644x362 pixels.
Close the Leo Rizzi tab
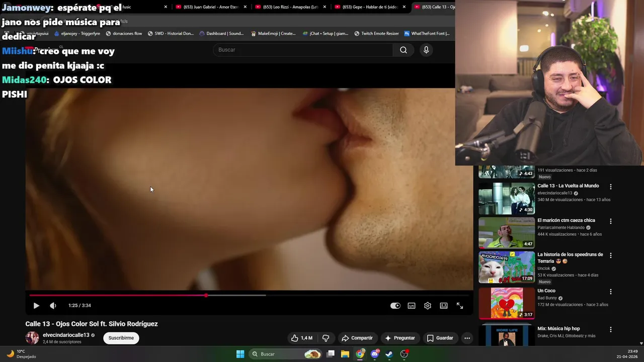point(325,7)
